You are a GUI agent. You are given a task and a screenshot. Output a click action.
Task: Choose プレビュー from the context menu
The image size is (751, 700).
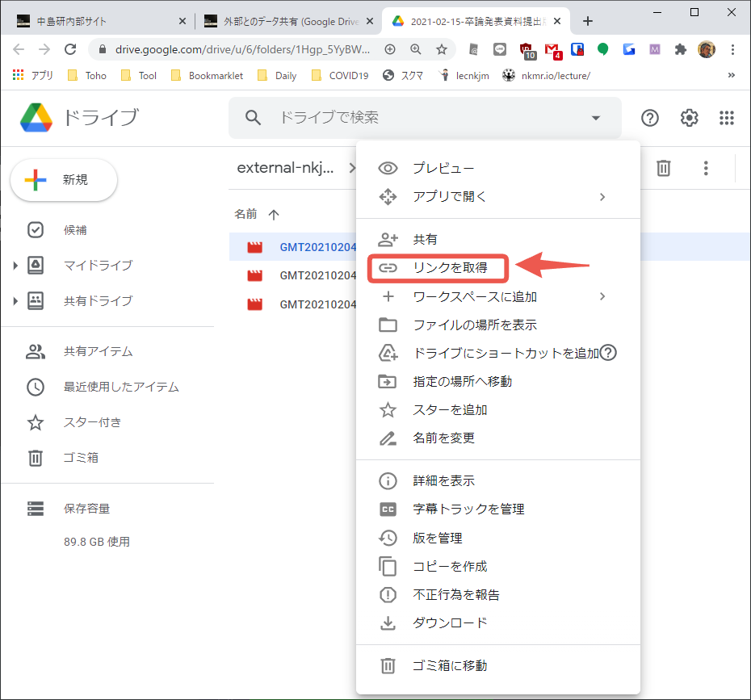click(498, 168)
